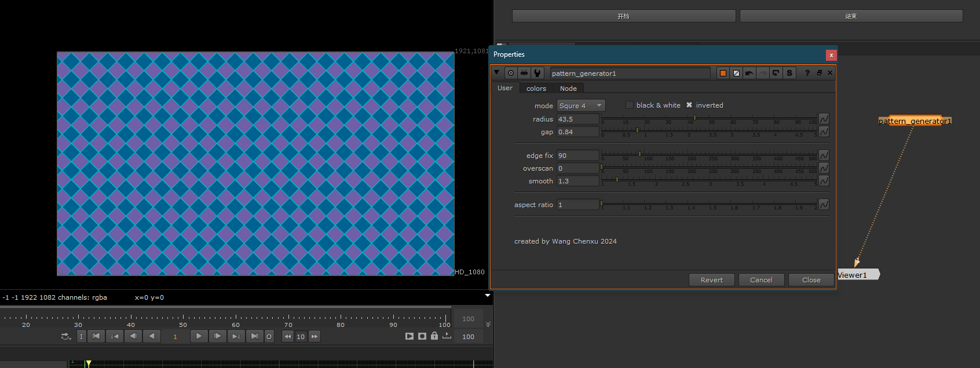
Task: Click the gap slider track
Action: click(710, 131)
